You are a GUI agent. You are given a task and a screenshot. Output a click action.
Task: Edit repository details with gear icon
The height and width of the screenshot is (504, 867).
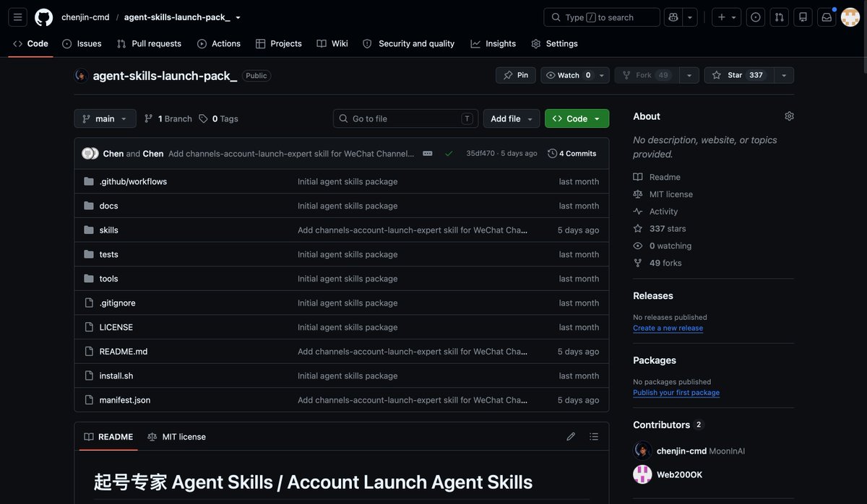(789, 116)
